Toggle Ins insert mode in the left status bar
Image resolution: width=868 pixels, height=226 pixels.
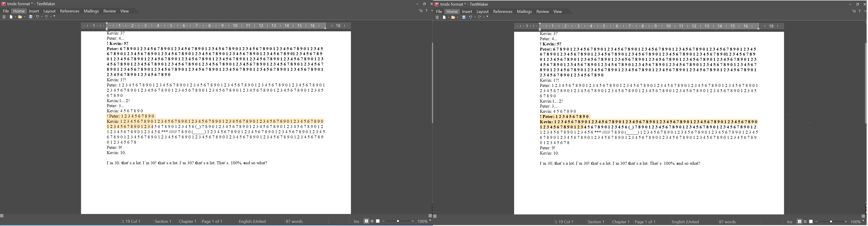(356, 222)
